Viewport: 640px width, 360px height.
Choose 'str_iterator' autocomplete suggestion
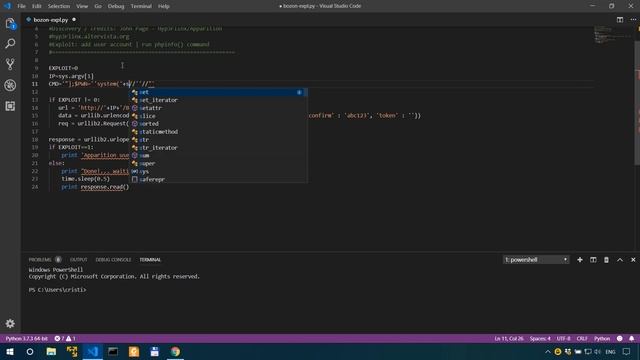click(218, 148)
